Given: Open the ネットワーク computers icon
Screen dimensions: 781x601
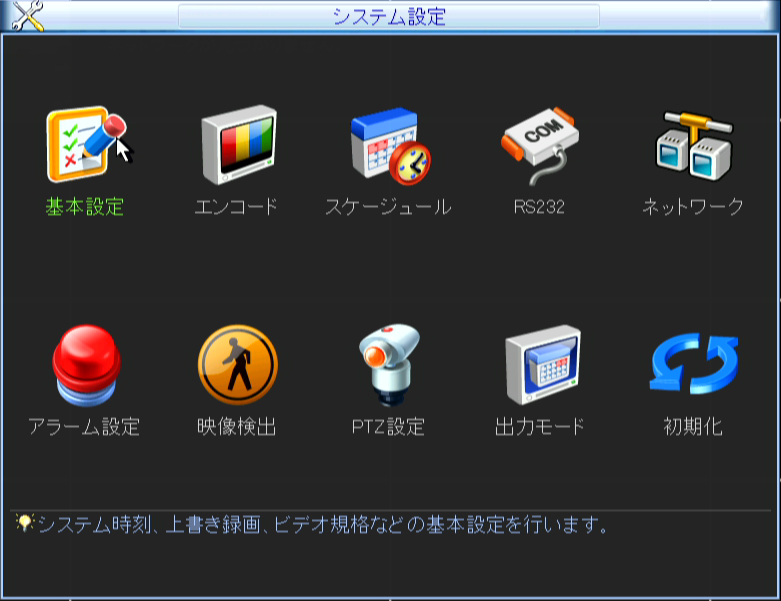Looking at the screenshot, I should [694, 145].
